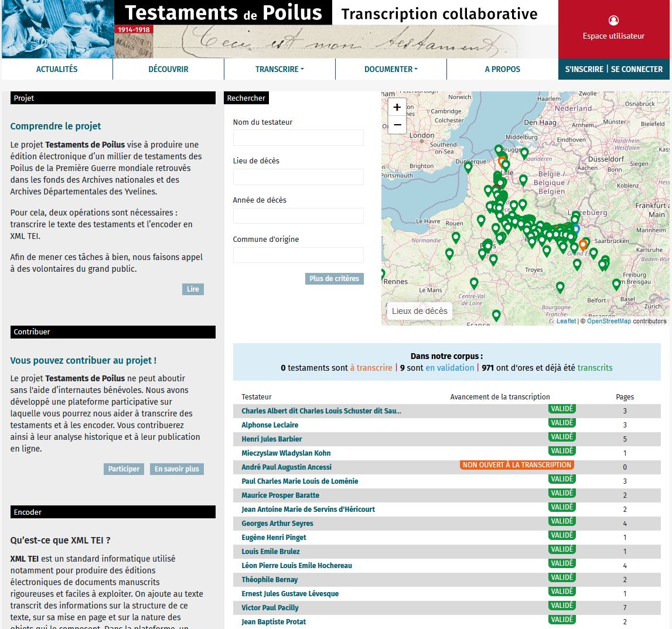Click the Nom du testateur input field
This screenshot has width=672, height=629.
coord(298,137)
